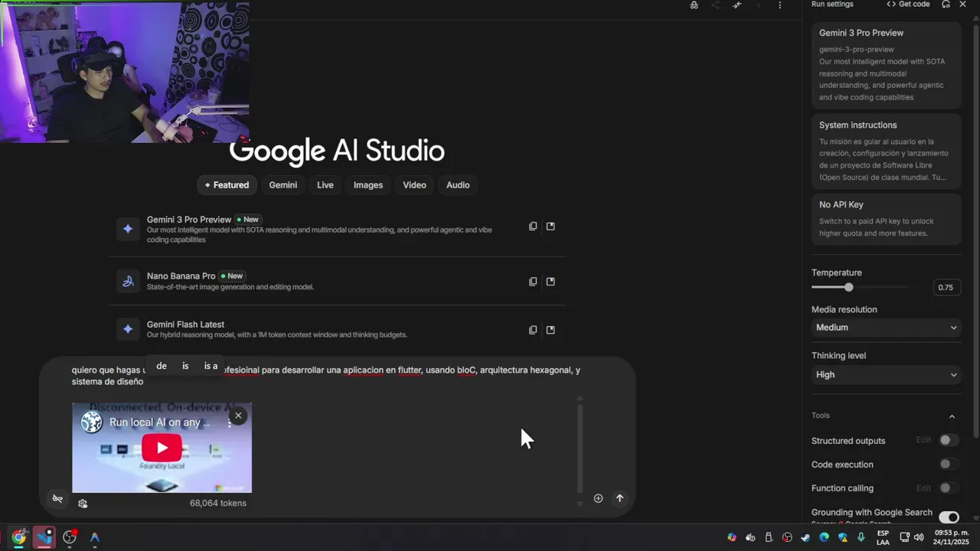Select autocomplete suggestion 'de'
Screen dimensions: 980x551
coord(162,366)
